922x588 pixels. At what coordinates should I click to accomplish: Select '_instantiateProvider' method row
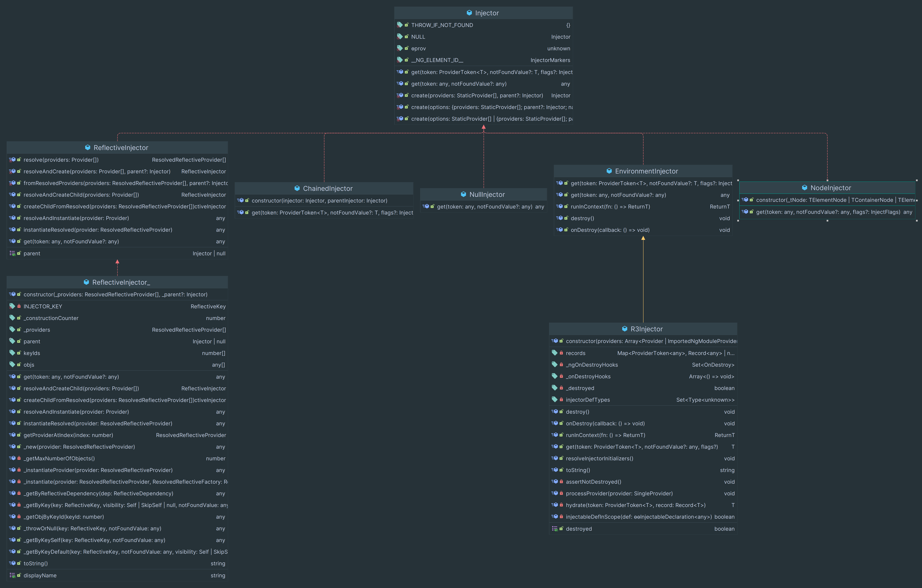(117, 470)
